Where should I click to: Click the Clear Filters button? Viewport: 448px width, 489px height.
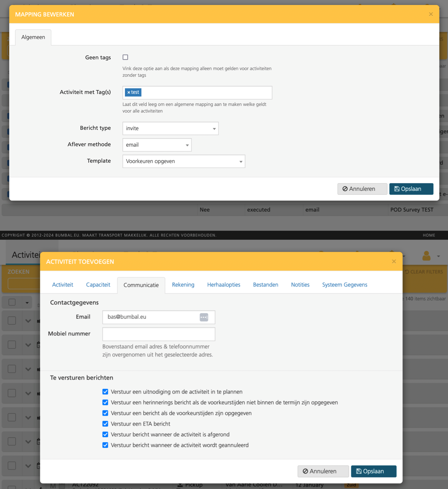click(x=424, y=272)
